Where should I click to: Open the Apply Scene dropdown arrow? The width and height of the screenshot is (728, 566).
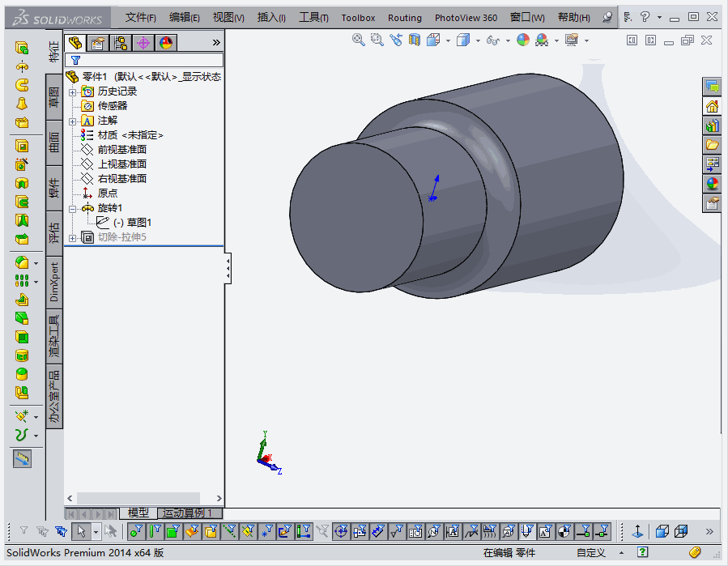[x=556, y=40]
